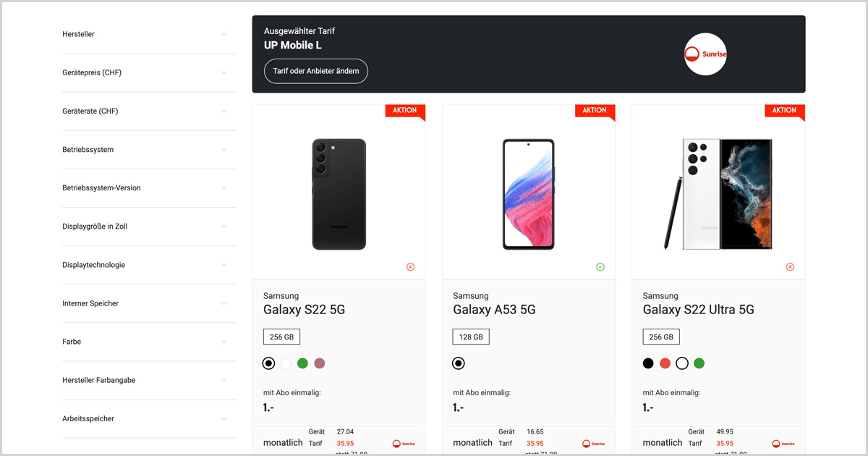Select black color for Galaxy S22 5G
This screenshot has height=456, width=868.
tap(269, 363)
